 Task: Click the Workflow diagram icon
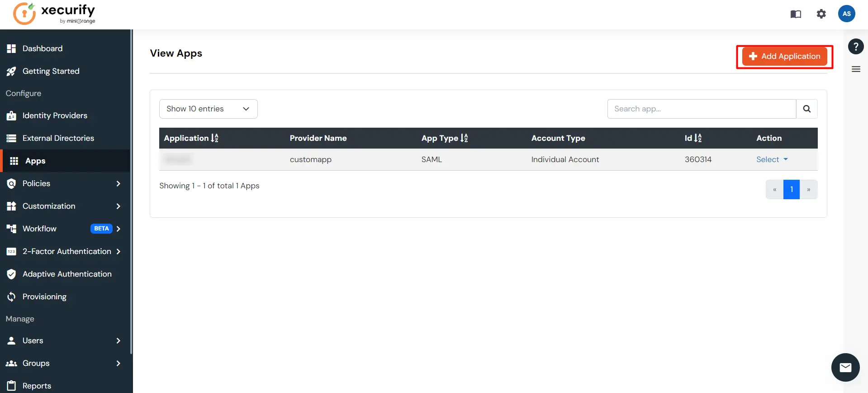pyautogui.click(x=11, y=229)
